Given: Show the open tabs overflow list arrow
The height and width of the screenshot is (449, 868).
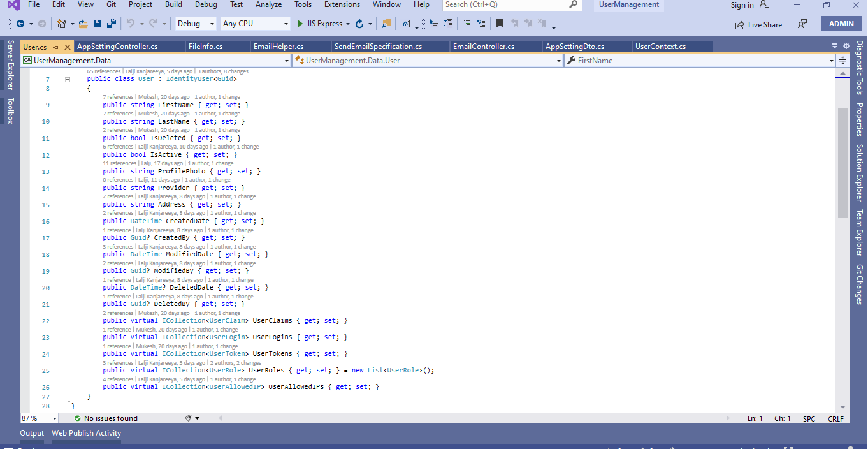Looking at the screenshot, I should click(835, 46).
